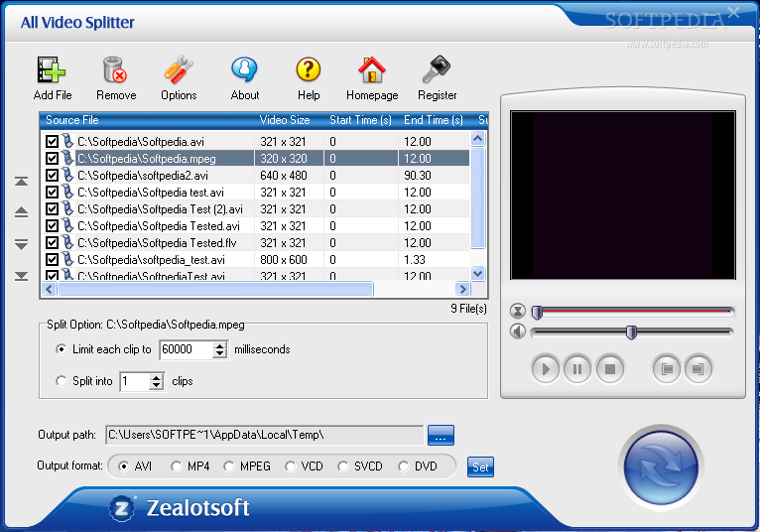Uncheck the softpedia2.avi checkbox
Image resolution: width=760 pixels, height=532 pixels.
[x=52, y=175]
